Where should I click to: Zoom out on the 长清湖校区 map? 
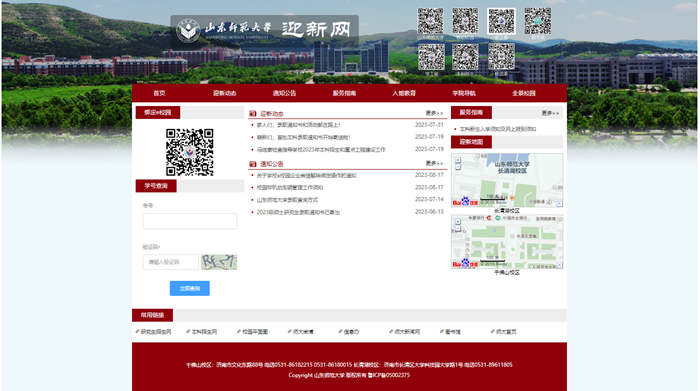click(x=458, y=166)
